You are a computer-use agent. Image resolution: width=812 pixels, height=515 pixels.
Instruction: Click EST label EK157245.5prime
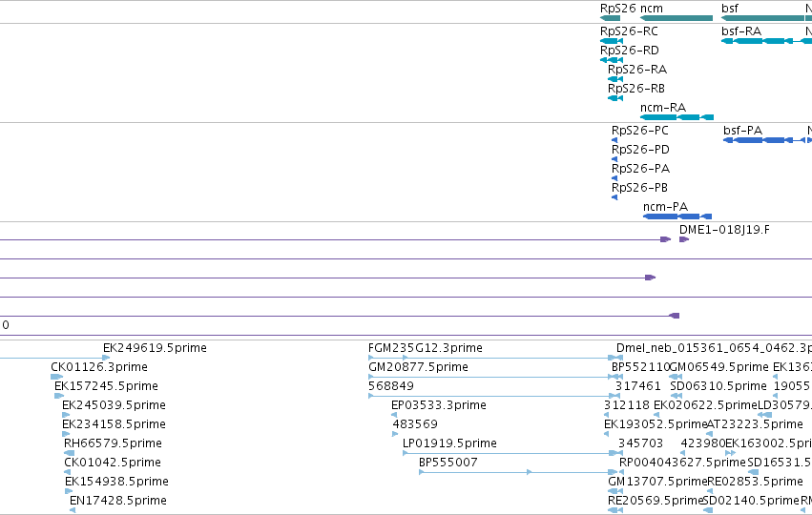coord(106,386)
